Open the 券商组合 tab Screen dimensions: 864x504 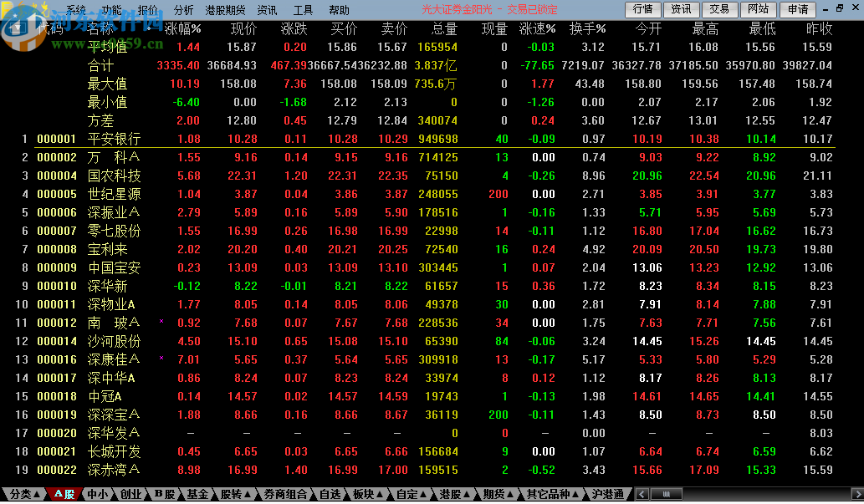pyautogui.click(x=285, y=494)
